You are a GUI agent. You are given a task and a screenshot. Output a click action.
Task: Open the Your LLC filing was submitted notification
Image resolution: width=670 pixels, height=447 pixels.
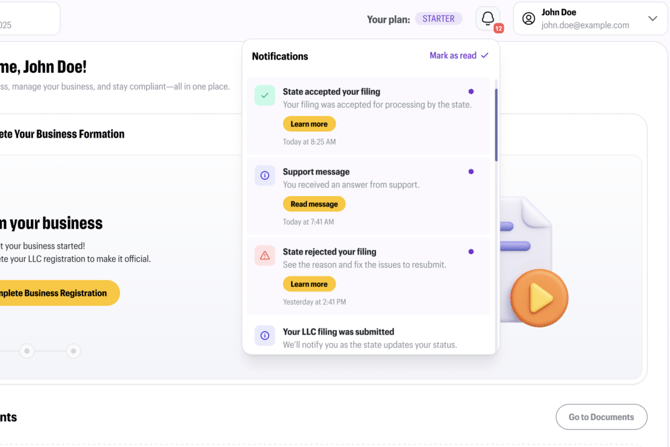coord(338,332)
